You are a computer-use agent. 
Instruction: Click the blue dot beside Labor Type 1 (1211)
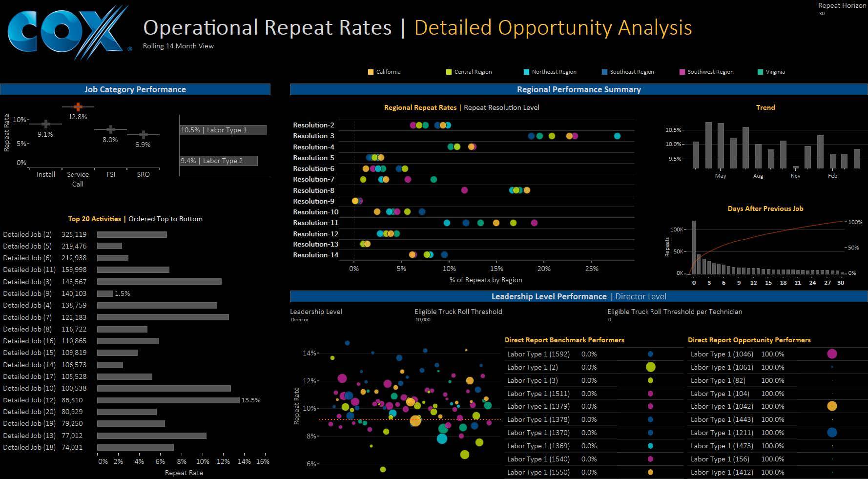(x=832, y=433)
